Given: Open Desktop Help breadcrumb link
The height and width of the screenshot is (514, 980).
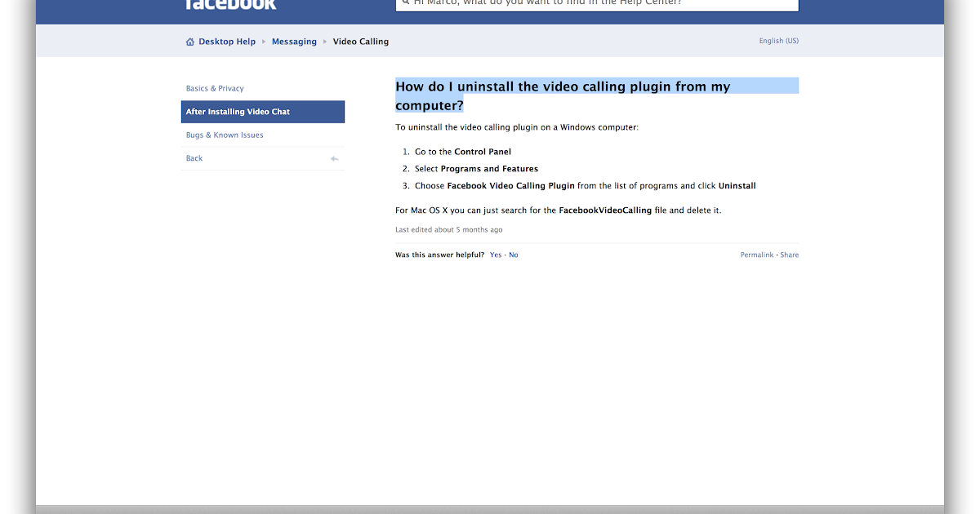Looking at the screenshot, I should coord(227,42).
